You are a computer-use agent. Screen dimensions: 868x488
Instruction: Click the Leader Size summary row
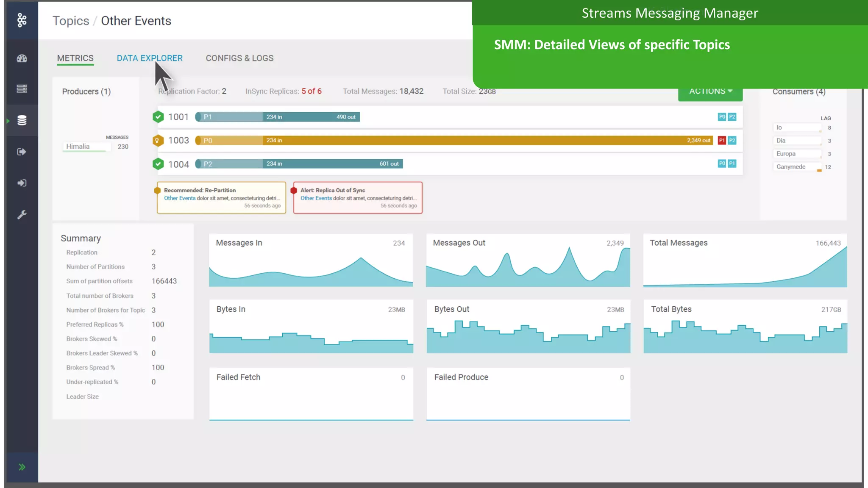click(x=83, y=396)
